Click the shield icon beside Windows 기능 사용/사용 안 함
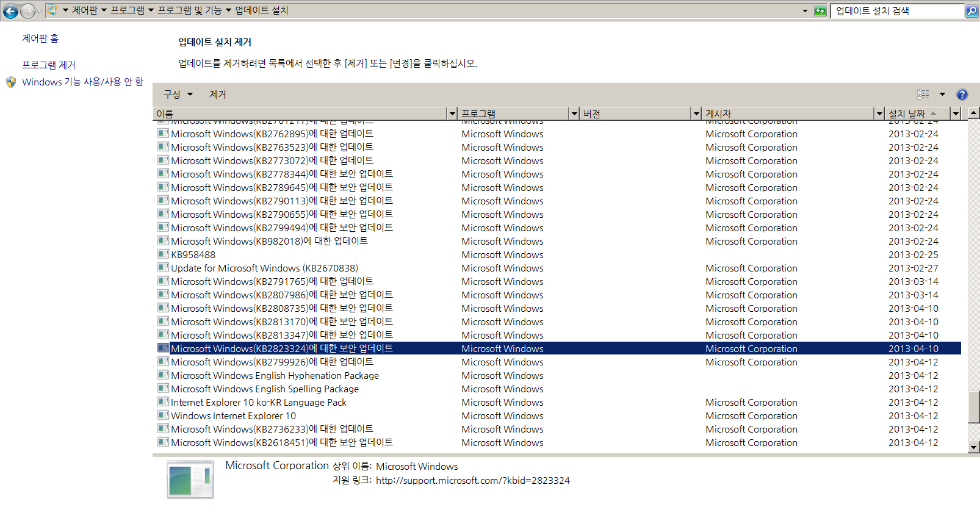Image resolution: width=980 pixels, height=507 pixels. (11, 82)
